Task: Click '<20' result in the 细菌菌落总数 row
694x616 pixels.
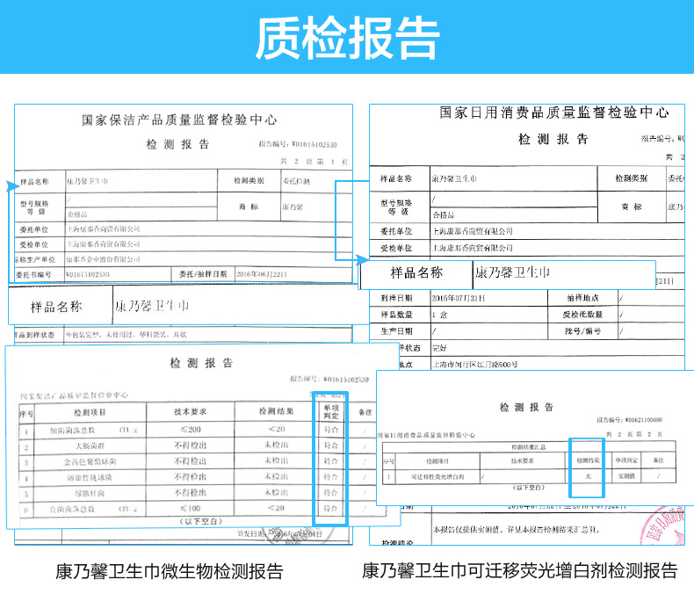Action: pos(276,429)
